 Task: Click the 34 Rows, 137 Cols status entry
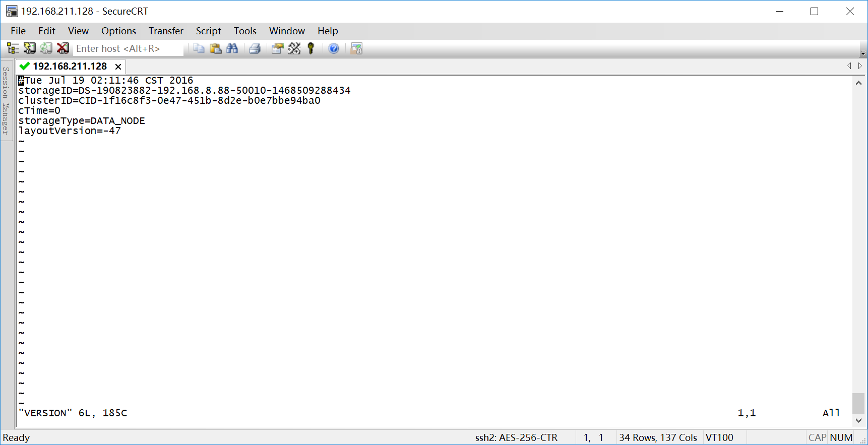coord(658,437)
